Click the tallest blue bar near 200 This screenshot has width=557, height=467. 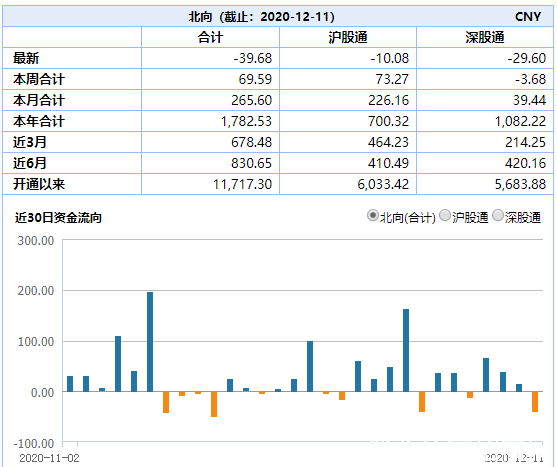[x=150, y=342]
